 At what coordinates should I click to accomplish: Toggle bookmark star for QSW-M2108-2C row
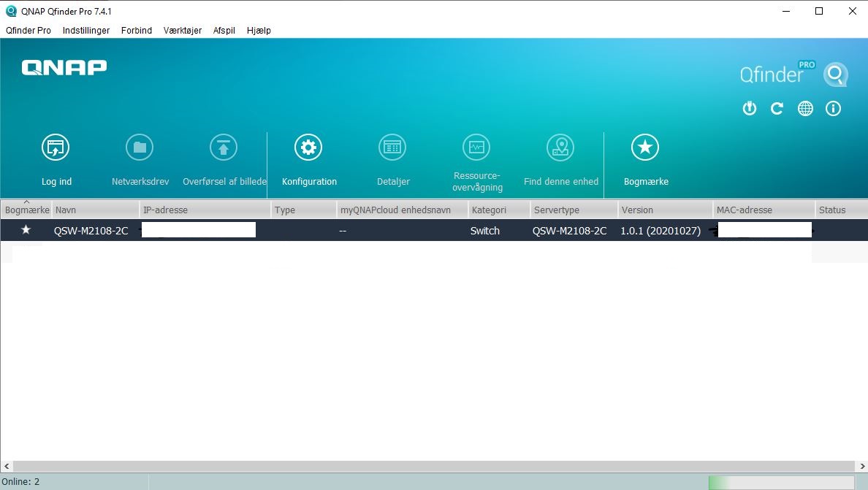26,230
